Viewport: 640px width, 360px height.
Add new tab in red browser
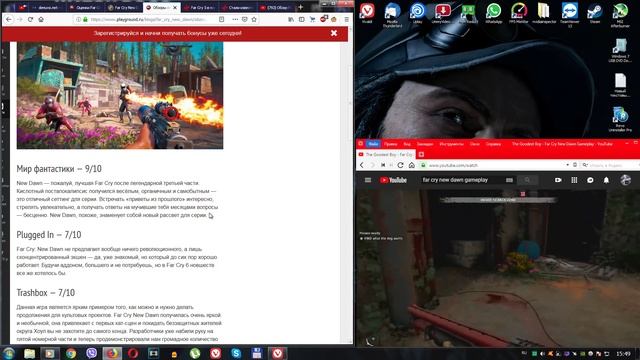coord(421,154)
